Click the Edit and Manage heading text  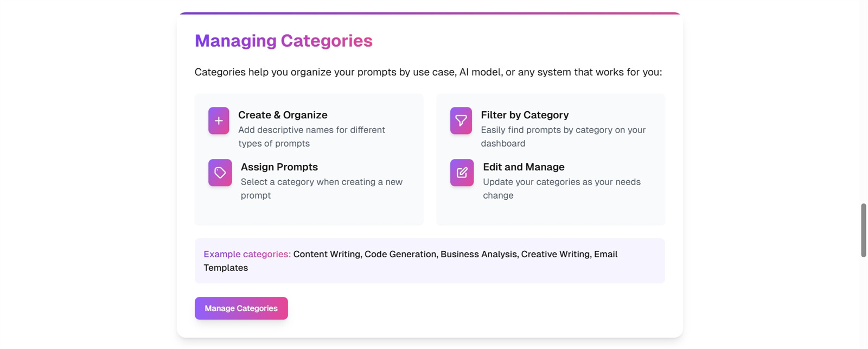click(x=524, y=167)
